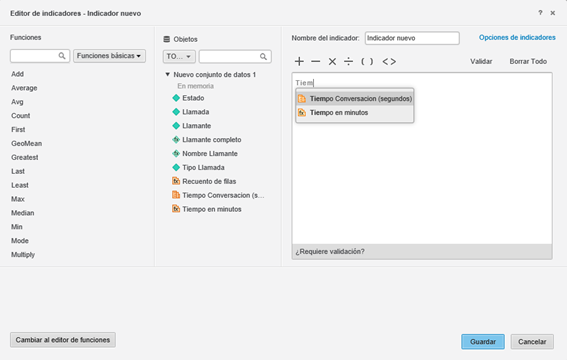The image size is (567, 360).
Task: Click Cambiar al editor de funciones
Action: (x=63, y=340)
